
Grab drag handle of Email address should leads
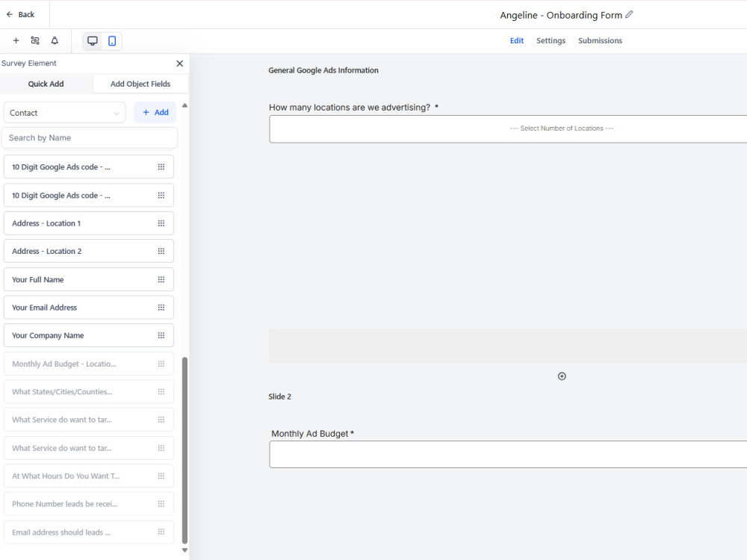click(161, 532)
